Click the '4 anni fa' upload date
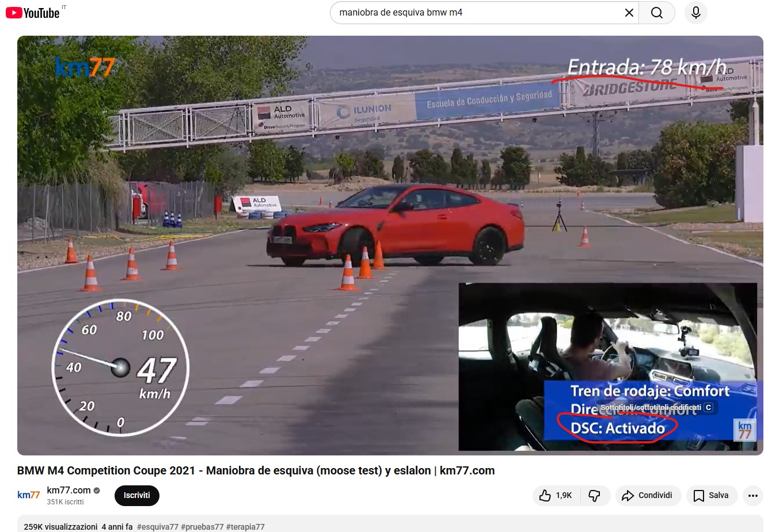Image resolution: width=768 pixels, height=532 pixels. coord(117,526)
